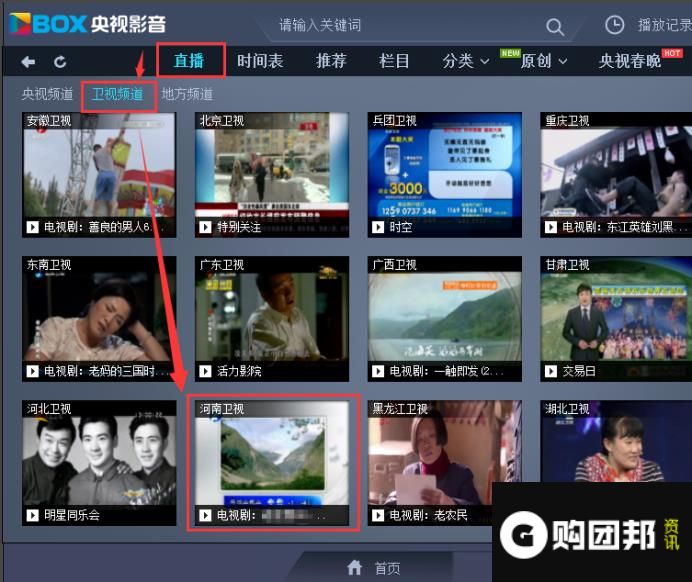Refresh the page with the reload icon
The image size is (692, 582).
[x=60, y=62]
